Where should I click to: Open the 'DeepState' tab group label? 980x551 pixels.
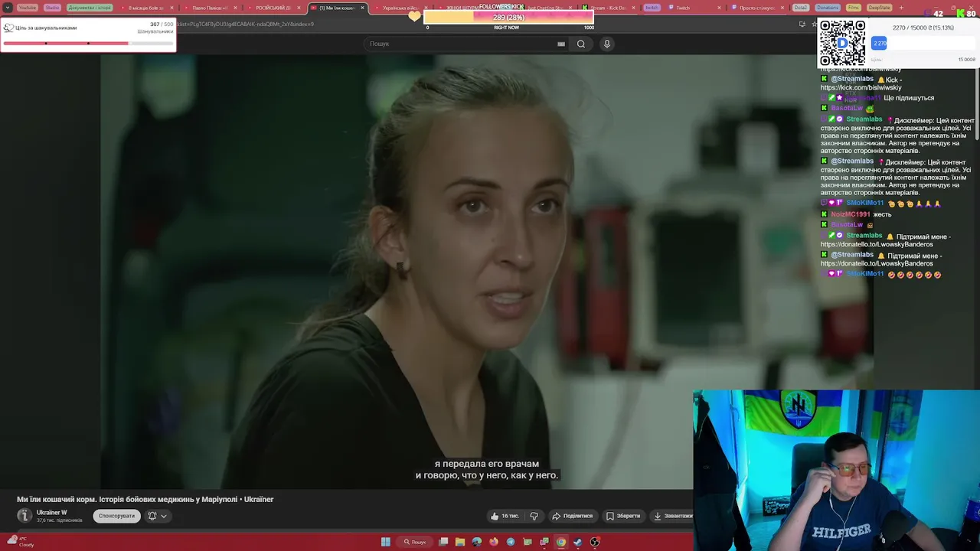(880, 8)
